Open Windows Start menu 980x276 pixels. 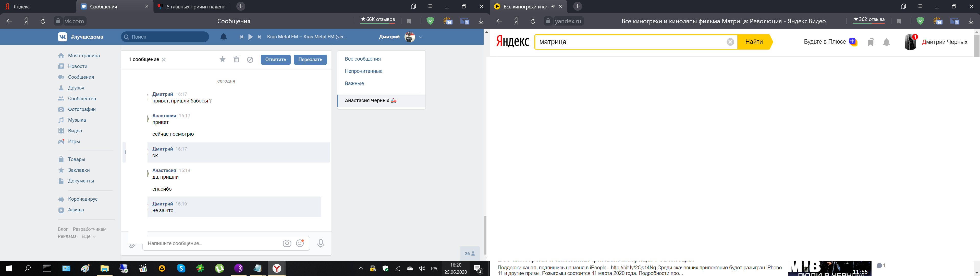[x=9, y=268]
